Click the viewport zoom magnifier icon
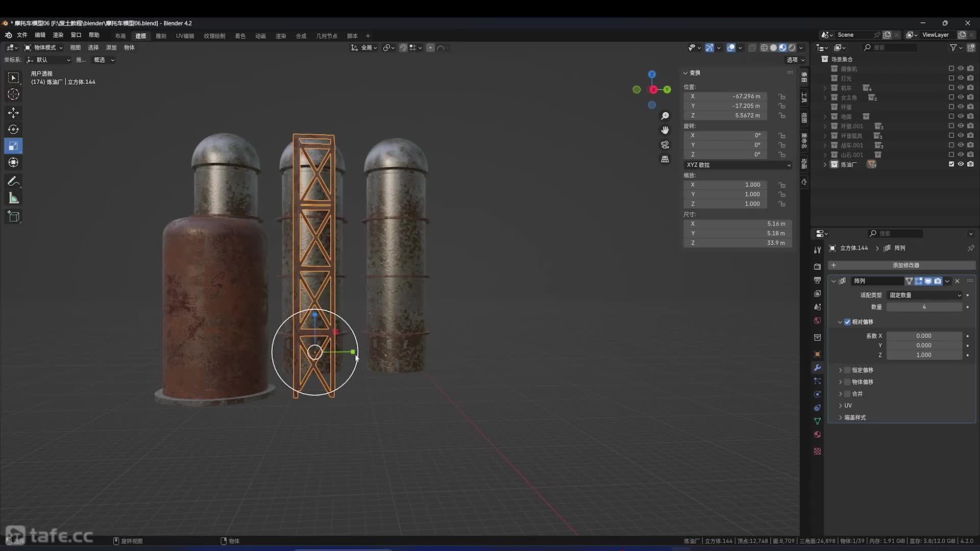The height and width of the screenshot is (551, 980). pos(665,116)
